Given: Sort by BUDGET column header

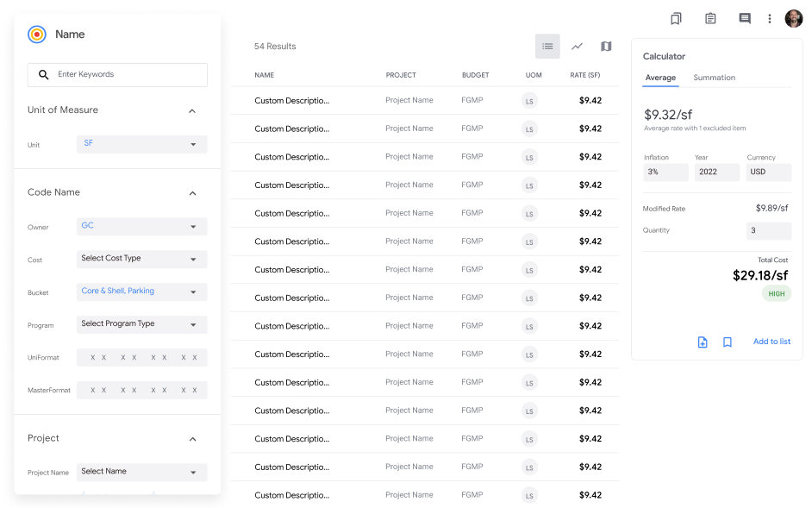Looking at the screenshot, I should pyautogui.click(x=476, y=75).
